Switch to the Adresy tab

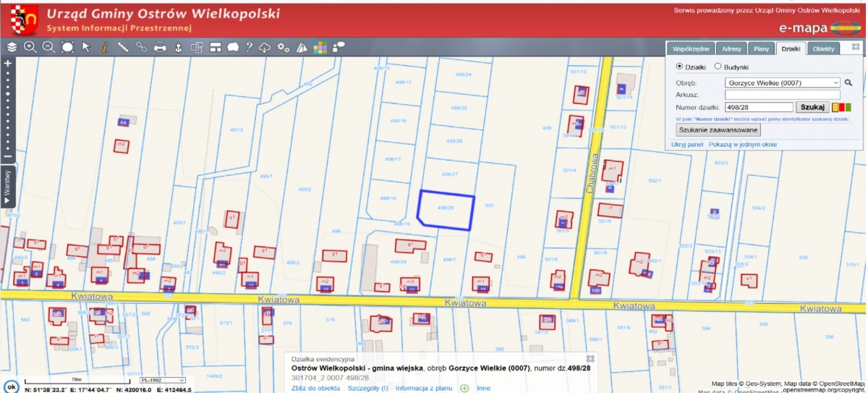(731, 48)
